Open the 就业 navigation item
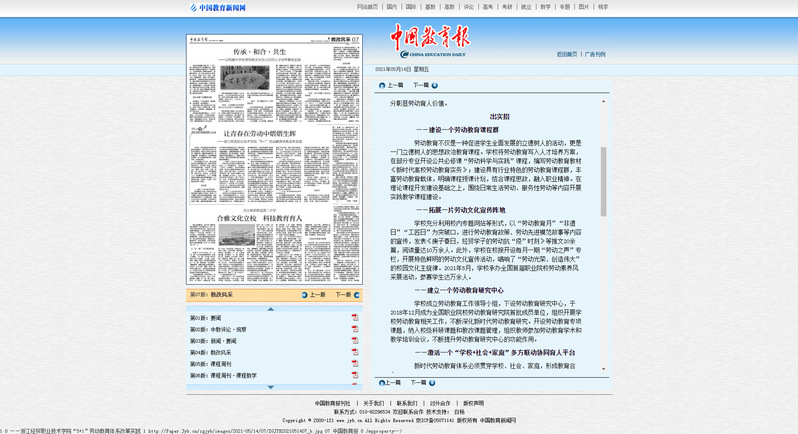The width and height of the screenshot is (798, 434). (x=526, y=7)
